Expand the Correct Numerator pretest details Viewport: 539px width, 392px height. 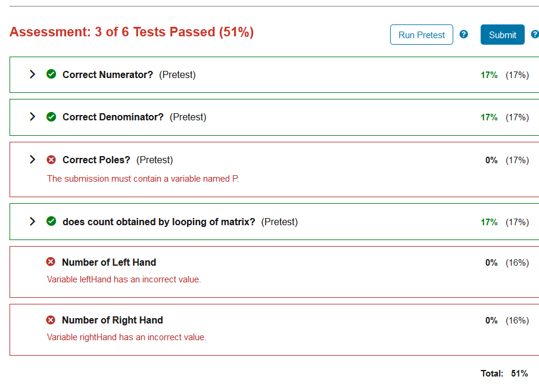(x=32, y=74)
